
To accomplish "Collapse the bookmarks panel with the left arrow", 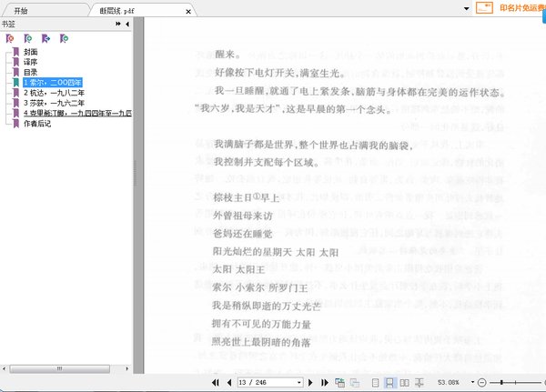I will pos(127,24).
